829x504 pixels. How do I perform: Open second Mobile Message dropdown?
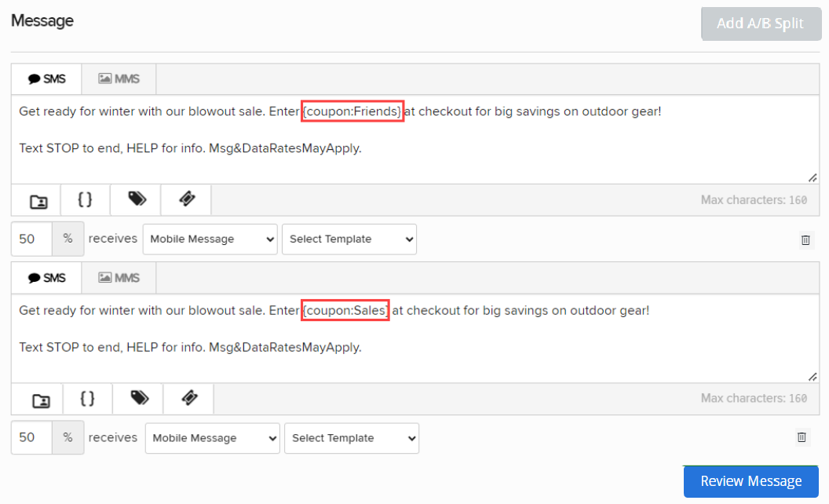click(x=212, y=438)
